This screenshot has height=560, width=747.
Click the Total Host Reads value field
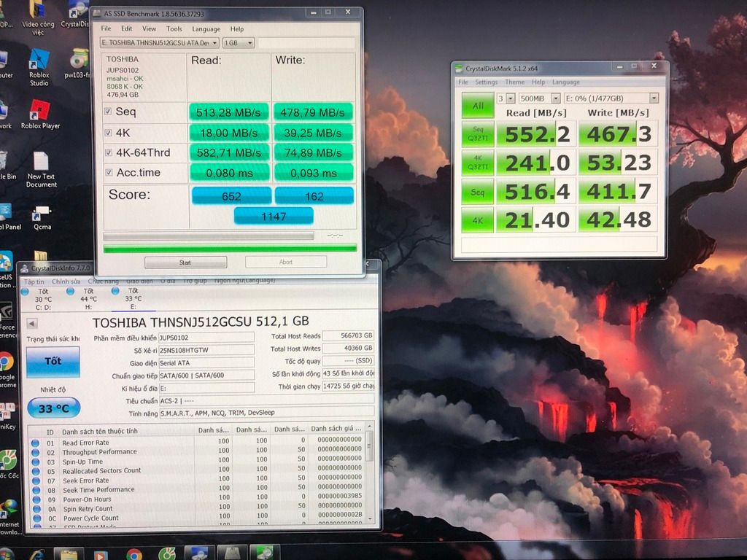pyautogui.click(x=348, y=335)
